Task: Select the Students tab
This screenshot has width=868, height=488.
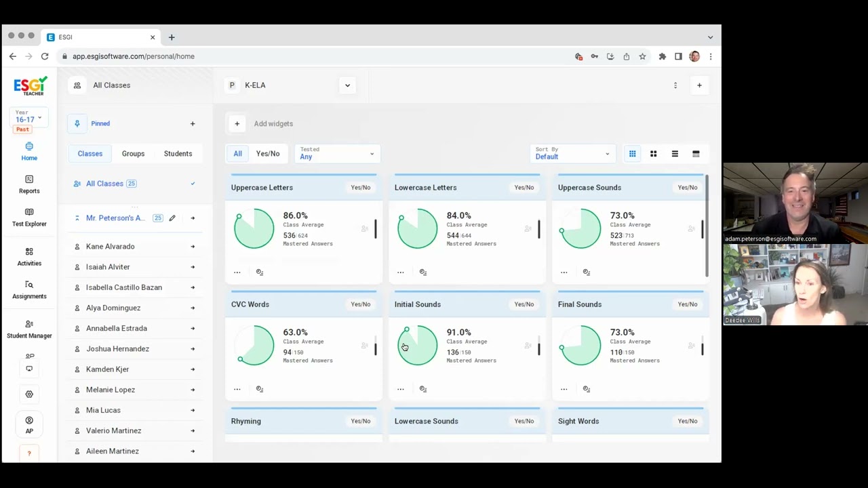Action: click(x=178, y=154)
